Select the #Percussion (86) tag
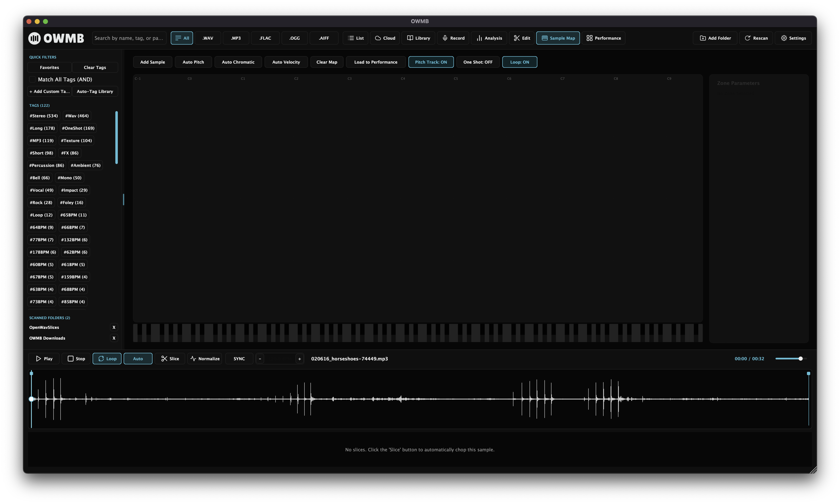Viewport: 840px width, 504px height. tap(47, 165)
